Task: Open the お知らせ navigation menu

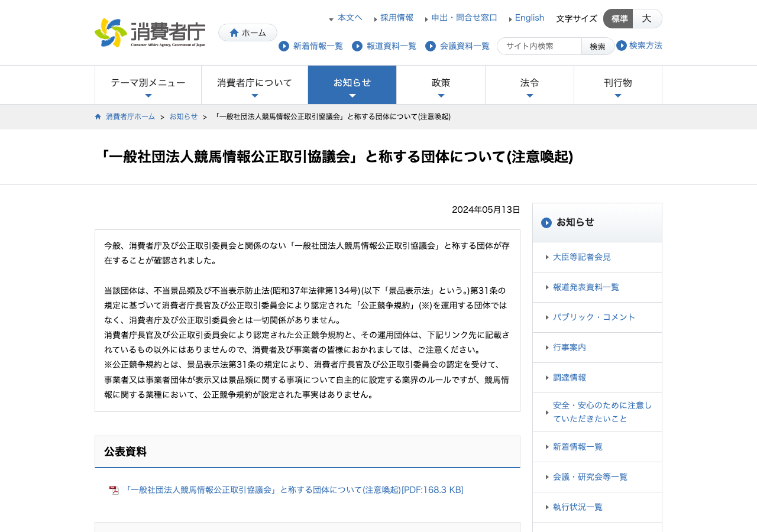Action: 352,85
